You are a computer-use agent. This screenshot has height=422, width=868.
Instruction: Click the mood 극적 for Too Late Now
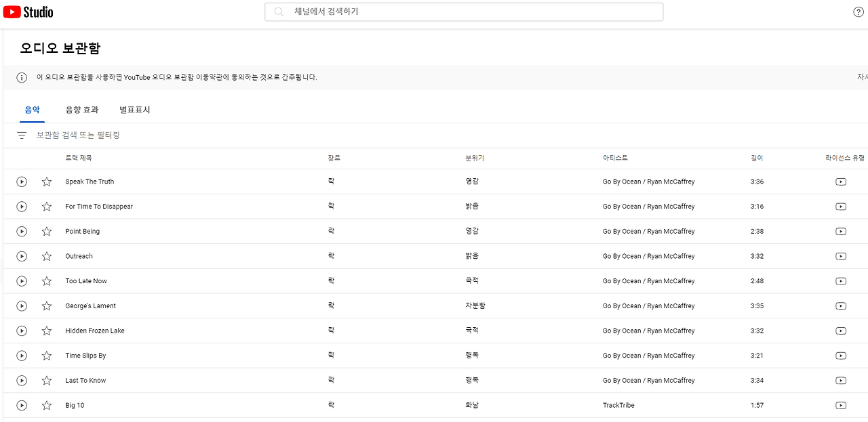(472, 281)
